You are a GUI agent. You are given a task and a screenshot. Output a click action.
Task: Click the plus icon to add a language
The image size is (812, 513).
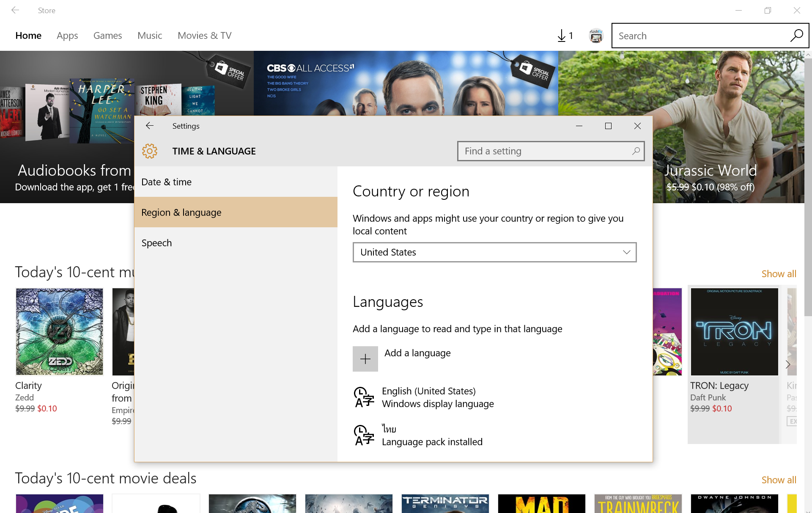pos(365,359)
